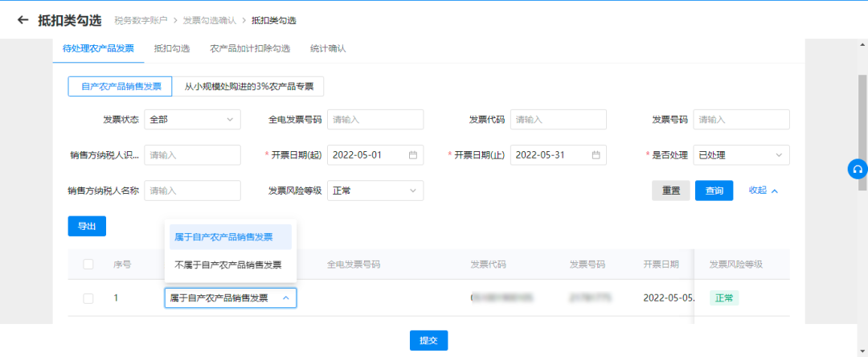The image size is (868, 357).
Task: Select option 属于自产农产品销售发票 in the list
Action: (x=231, y=237)
